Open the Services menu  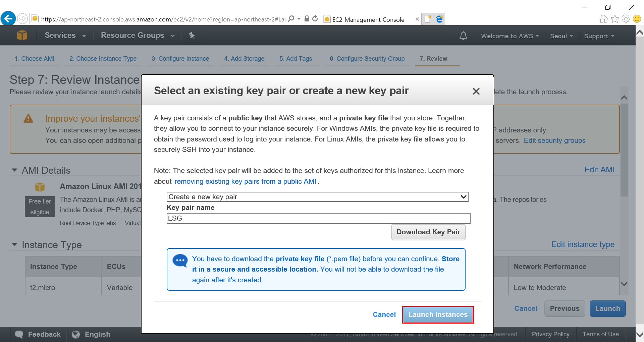(65, 35)
